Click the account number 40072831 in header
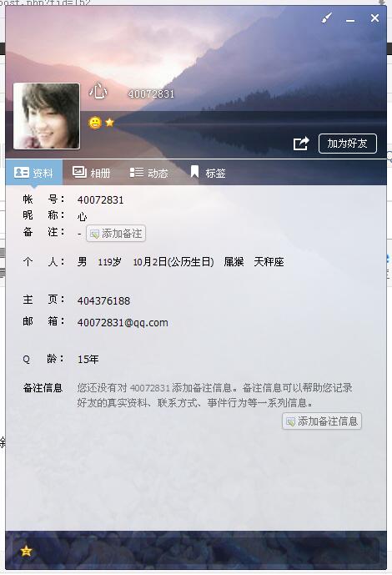 (x=151, y=94)
